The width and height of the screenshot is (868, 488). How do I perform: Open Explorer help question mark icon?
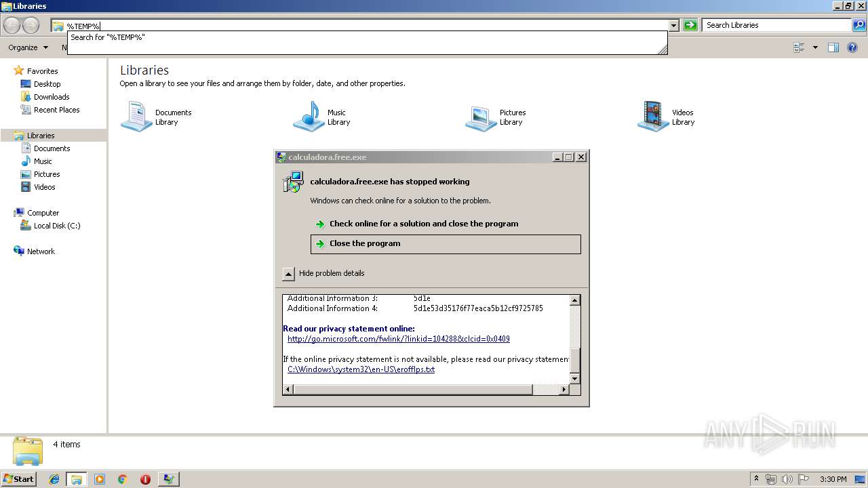(x=852, y=47)
